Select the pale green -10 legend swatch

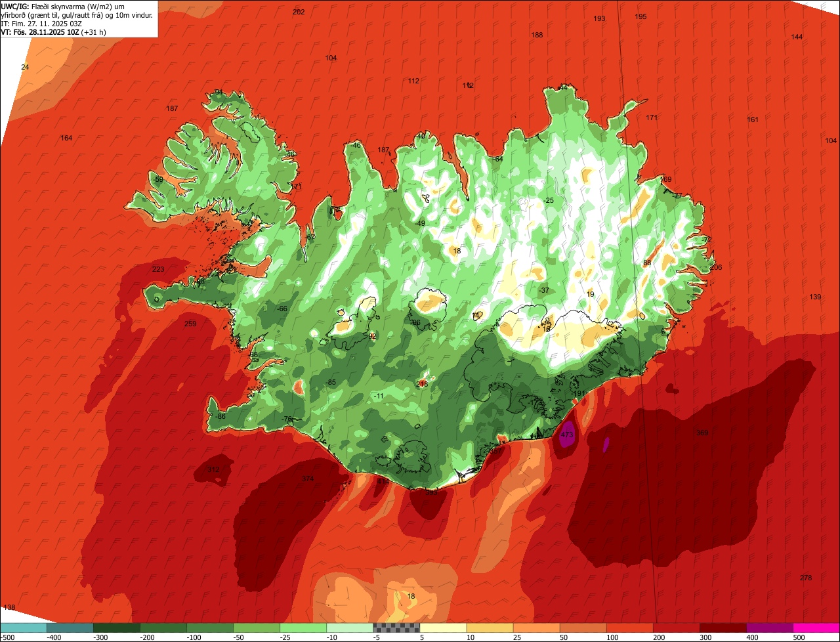tap(349, 628)
